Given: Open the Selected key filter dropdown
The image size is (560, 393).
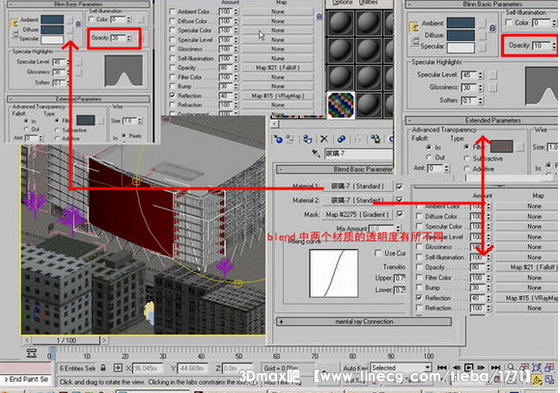Looking at the screenshot, I should pos(401,368).
